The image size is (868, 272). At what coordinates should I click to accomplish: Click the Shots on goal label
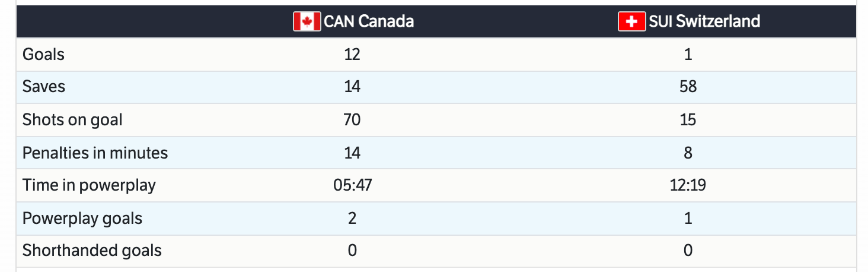pyautogui.click(x=72, y=120)
